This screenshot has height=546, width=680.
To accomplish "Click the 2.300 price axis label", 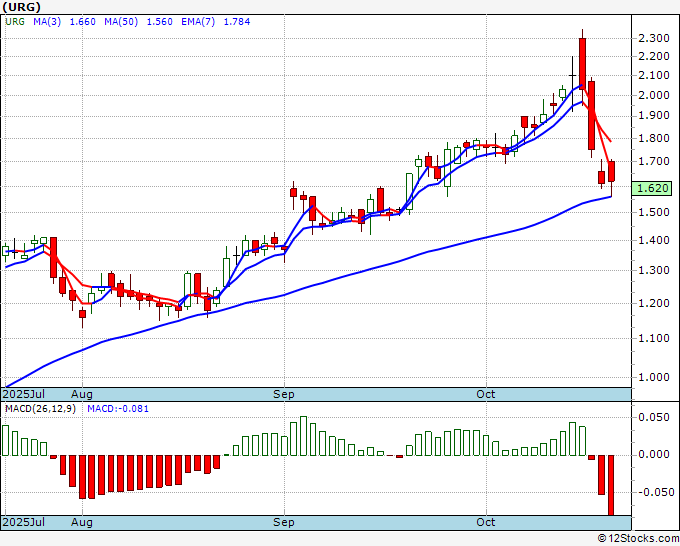I will (x=654, y=38).
